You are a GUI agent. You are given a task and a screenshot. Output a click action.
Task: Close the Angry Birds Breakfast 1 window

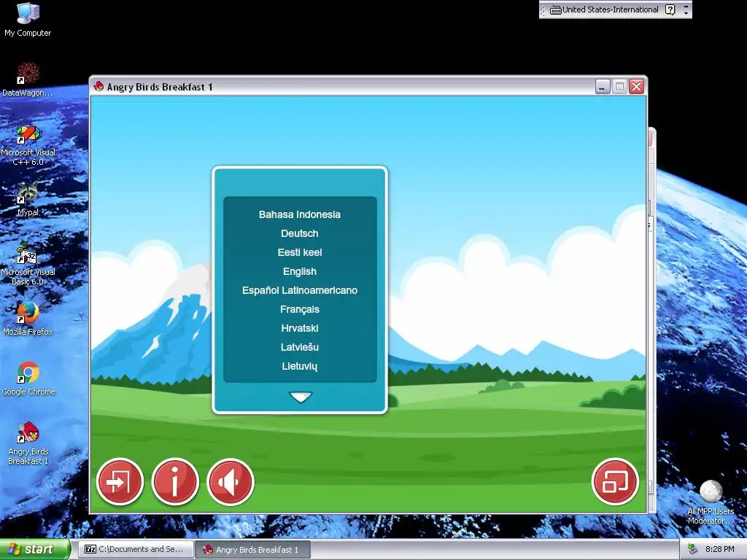(x=636, y=86)
